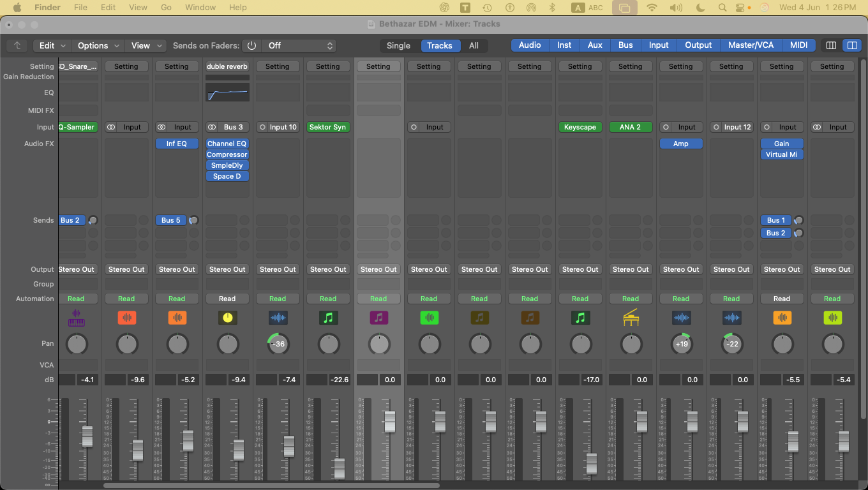Toggle the Inst channel filter

point(564,45)
